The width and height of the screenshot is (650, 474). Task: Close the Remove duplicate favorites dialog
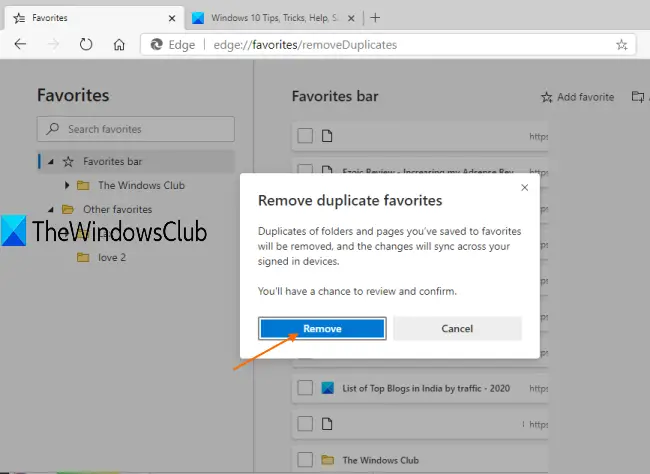coord(524,187)
